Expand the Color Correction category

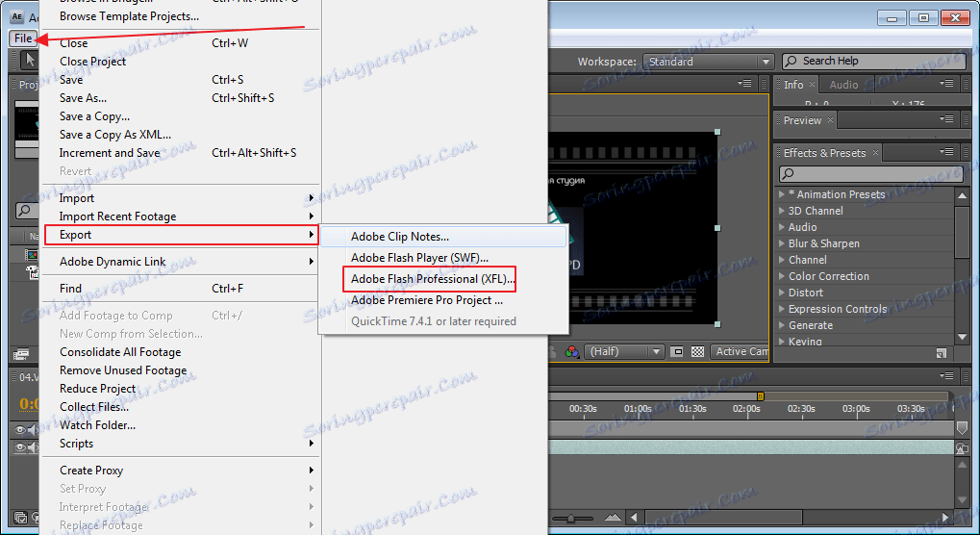coord(781,276)
